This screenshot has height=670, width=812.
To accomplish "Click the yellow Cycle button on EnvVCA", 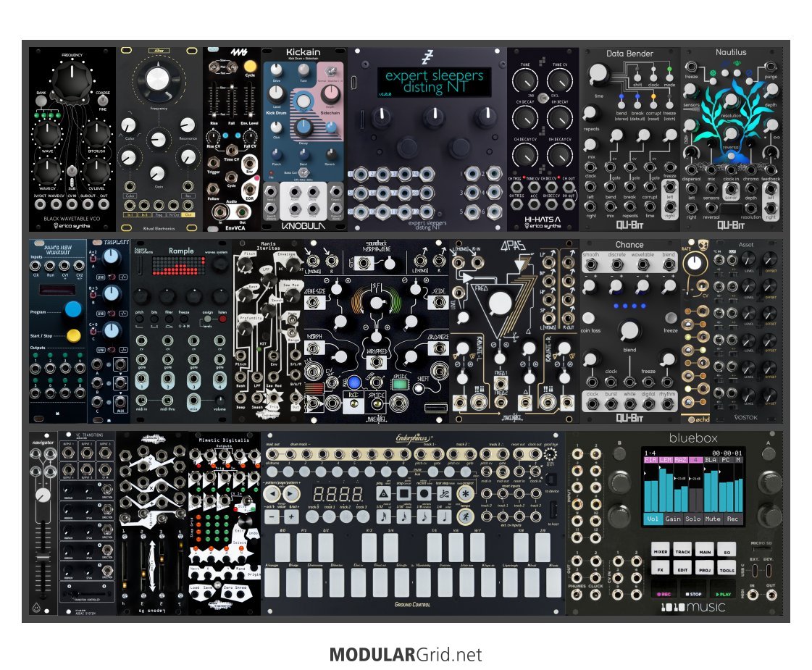I will coord(250,66).
